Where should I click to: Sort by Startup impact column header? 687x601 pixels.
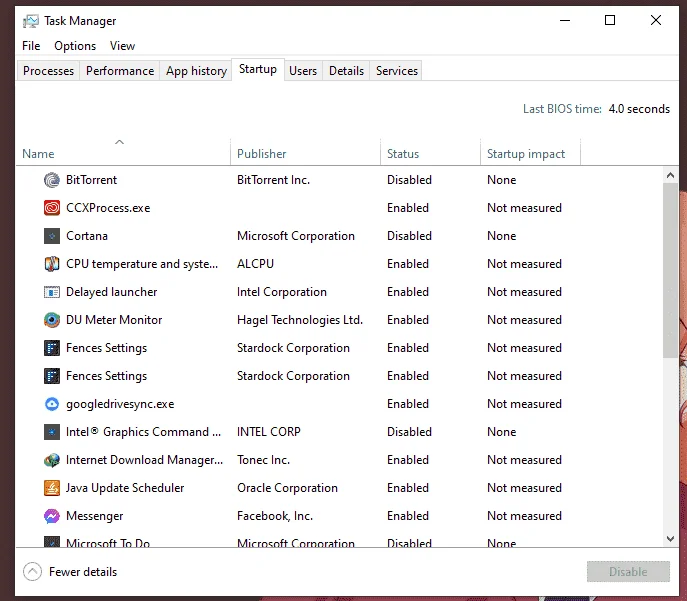pos(530,154)
